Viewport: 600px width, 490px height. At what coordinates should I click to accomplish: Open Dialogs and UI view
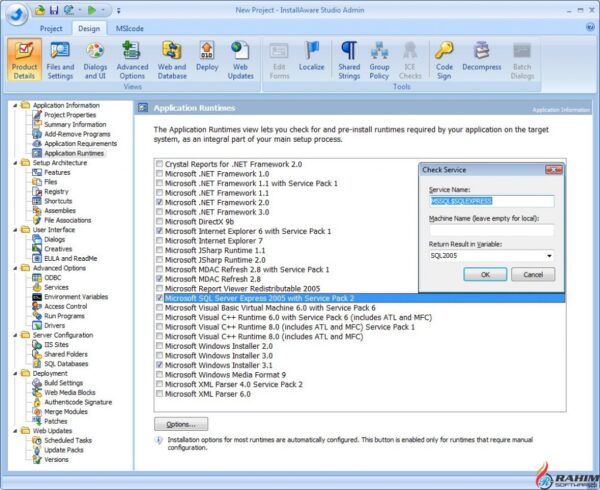pyautogui.click(x=95, y=60)
